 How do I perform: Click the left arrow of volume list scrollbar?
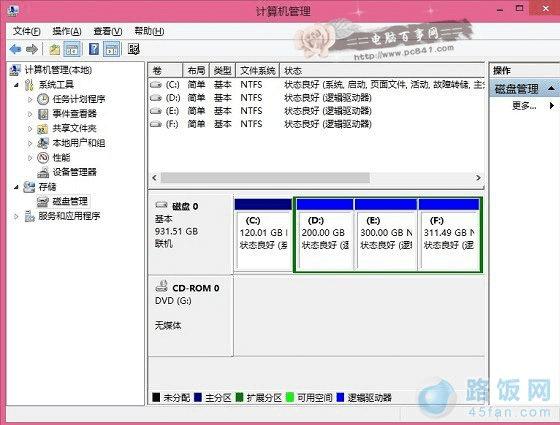coord(154,178)
